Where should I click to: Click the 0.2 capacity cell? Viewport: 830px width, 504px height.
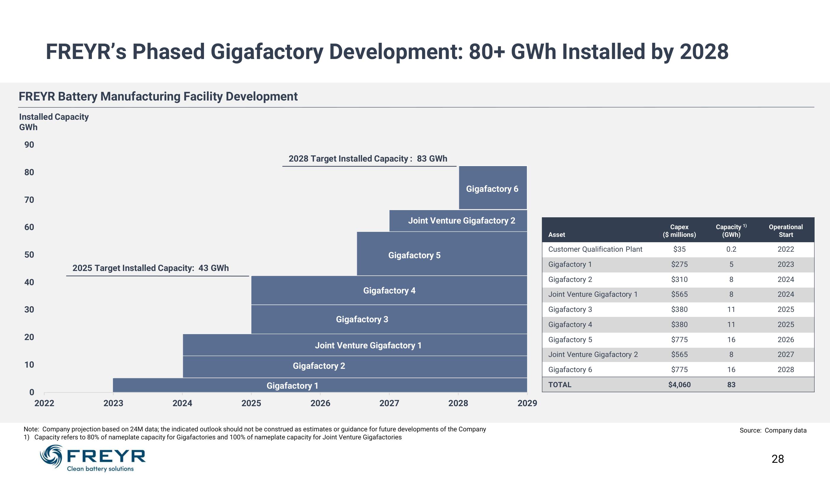click(731, 249)
